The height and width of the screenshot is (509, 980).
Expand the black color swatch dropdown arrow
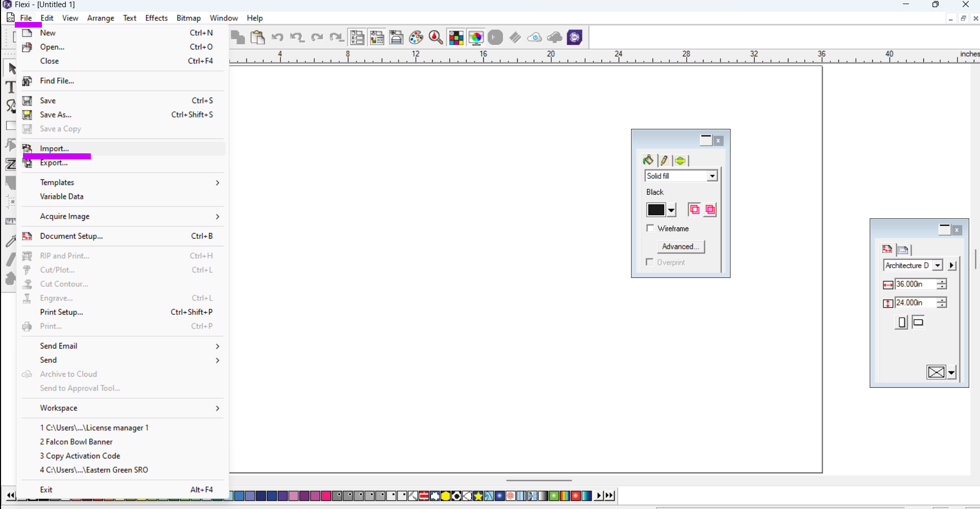pyautogui.click(x=671, y=210)
